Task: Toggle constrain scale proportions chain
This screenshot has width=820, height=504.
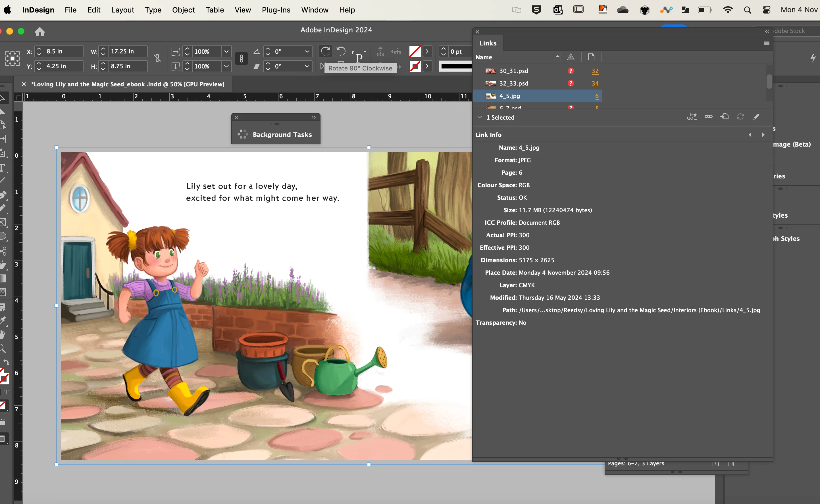Action: click(x=241, y=59)
